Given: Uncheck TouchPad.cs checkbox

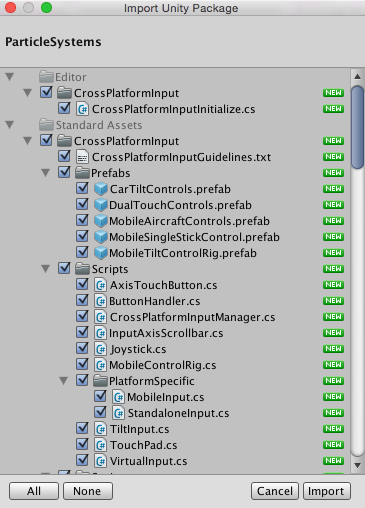Looking at the screenshot, I should 82,444.
